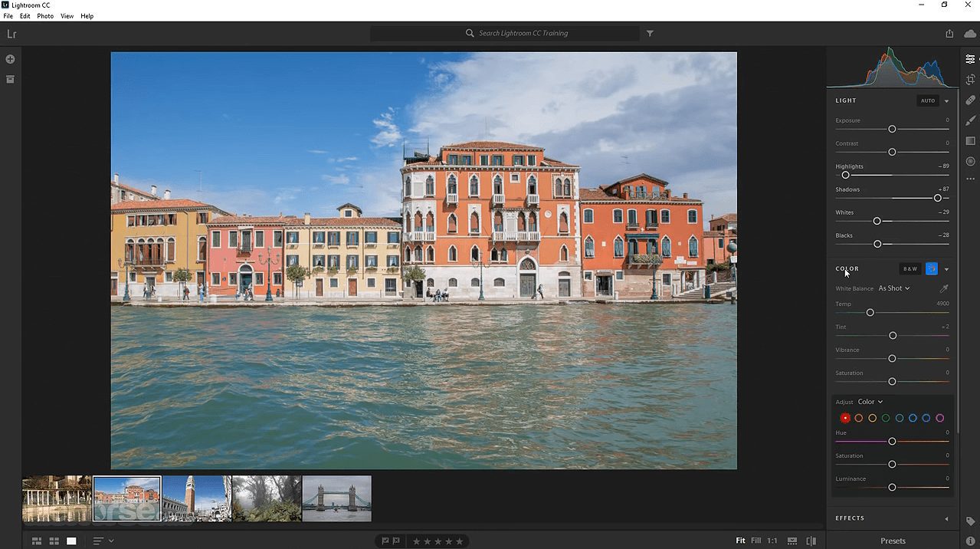Select the Linear Gradient tool

coord(969,140)
